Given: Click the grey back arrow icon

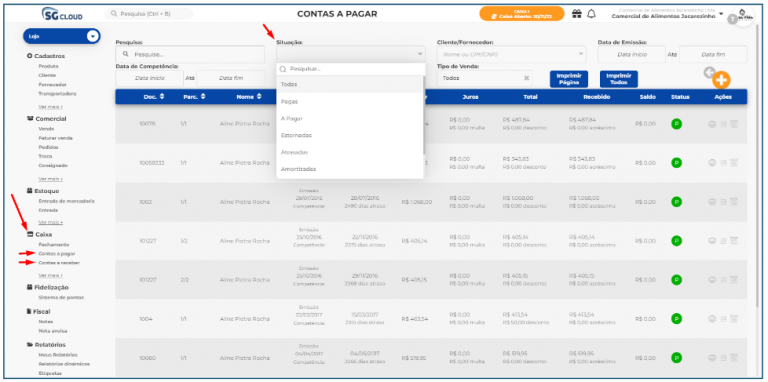Looking at the screenshot, I should pos(709,72).
